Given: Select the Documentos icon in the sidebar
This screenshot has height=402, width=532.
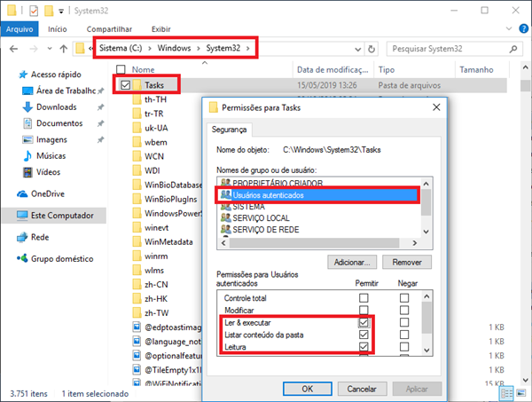Looking at the screenshot, I should [27, 123].
